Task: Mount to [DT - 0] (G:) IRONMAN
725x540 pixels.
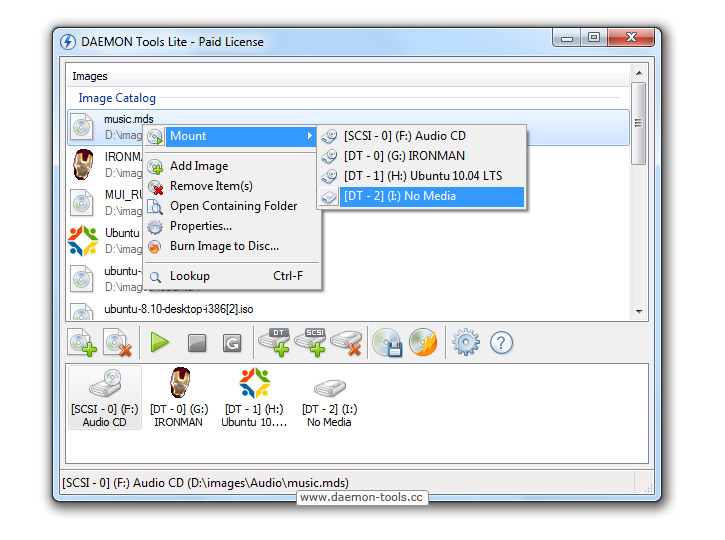Action: click(422, 156)
